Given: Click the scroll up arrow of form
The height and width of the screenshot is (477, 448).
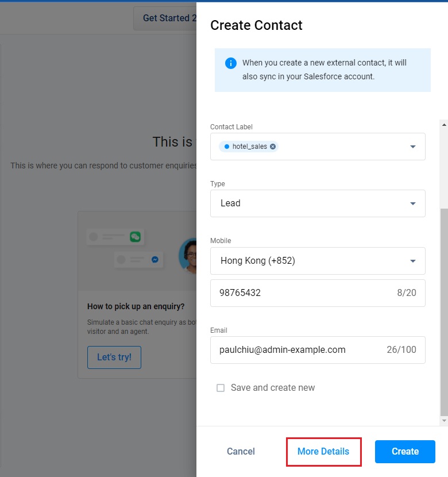Looking at the screenshot, I should coord(443,124).
